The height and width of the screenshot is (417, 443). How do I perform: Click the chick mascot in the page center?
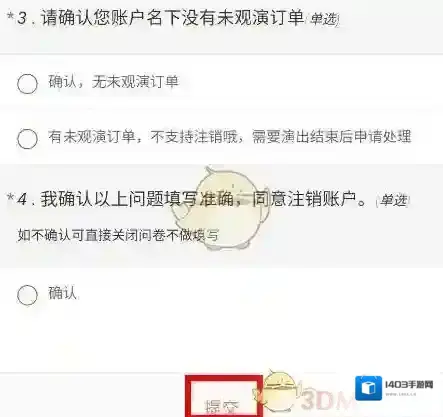[220, 208]
